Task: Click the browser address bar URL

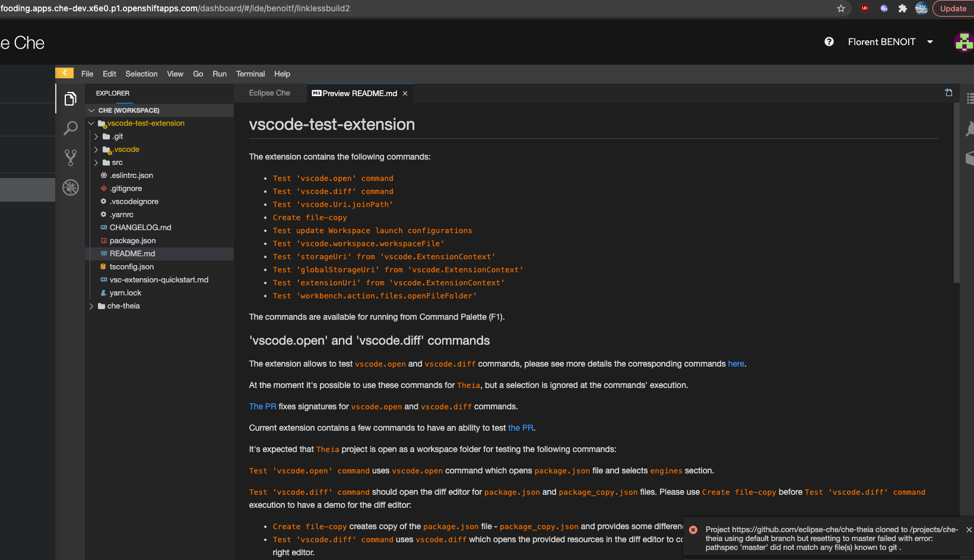Action: tap(175, 8)
